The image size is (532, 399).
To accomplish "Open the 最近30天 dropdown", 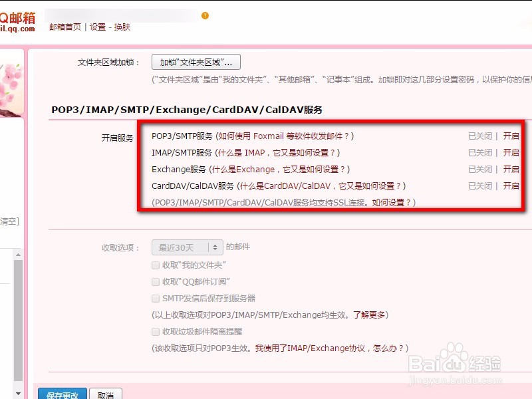I will [x=186, y=247].
